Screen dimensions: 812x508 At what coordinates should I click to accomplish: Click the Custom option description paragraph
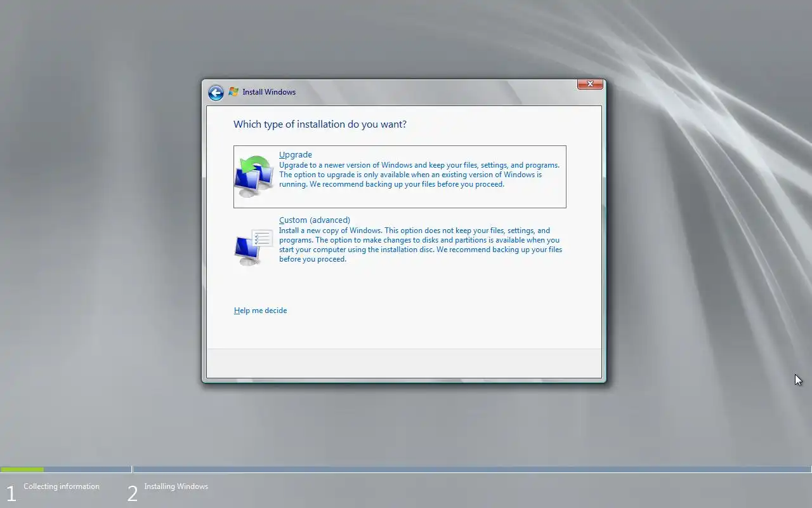(x=421, y=245)
